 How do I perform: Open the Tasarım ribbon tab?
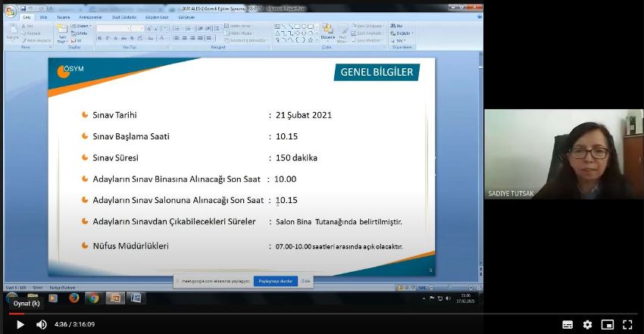coord(64,17)
